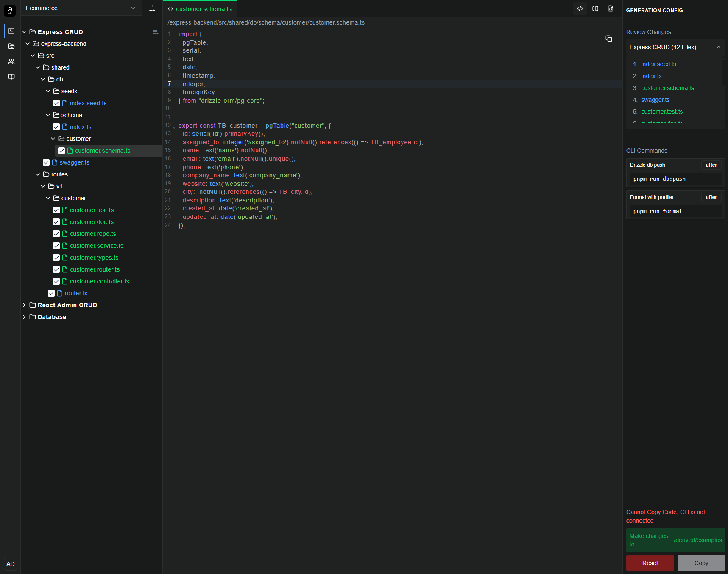Open the code generation sidebar icon
Screen dimensions: 728x574
pyautogui.click(x=11, y=31)
